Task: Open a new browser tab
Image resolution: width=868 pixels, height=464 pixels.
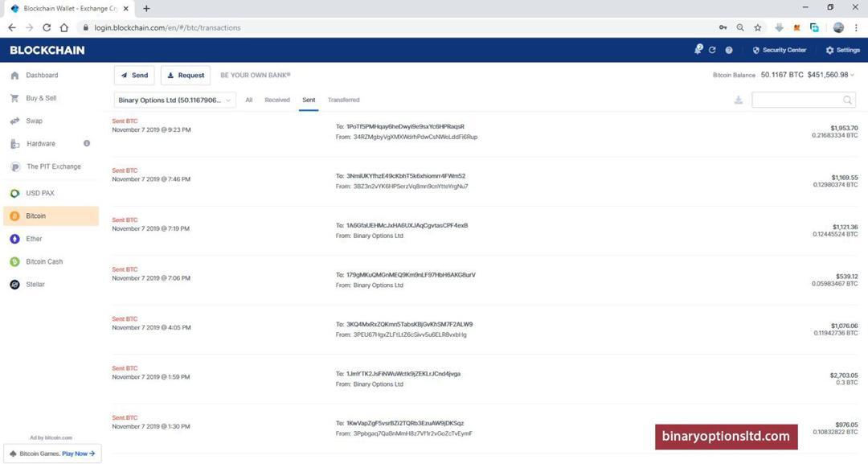Action: 146,8
